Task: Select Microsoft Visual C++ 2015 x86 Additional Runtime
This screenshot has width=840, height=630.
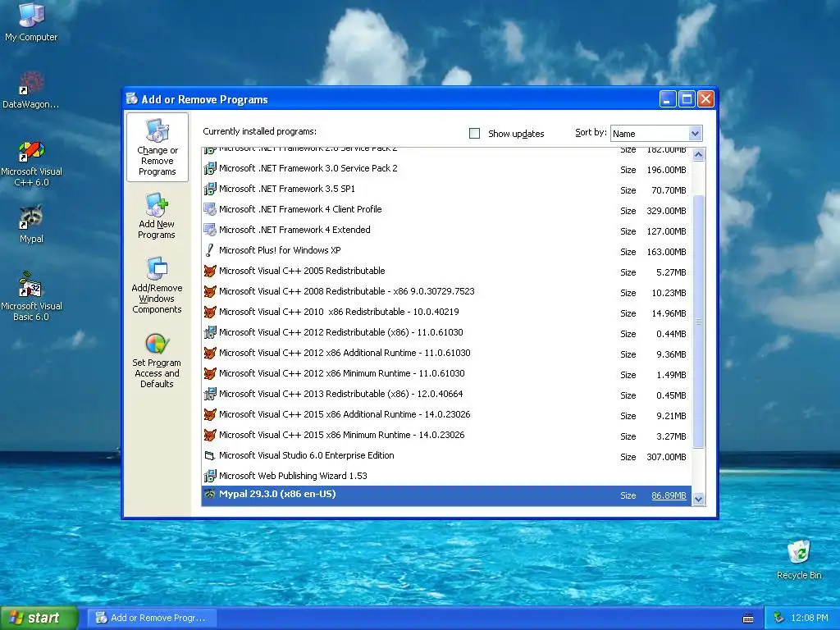Action: coord(446,415)
